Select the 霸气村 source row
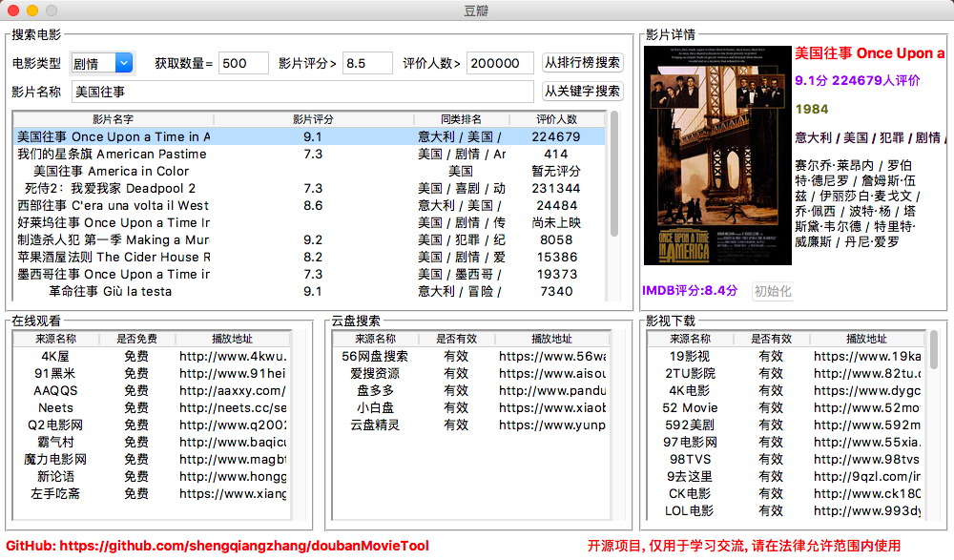The image size is (954, 560). 55,443
